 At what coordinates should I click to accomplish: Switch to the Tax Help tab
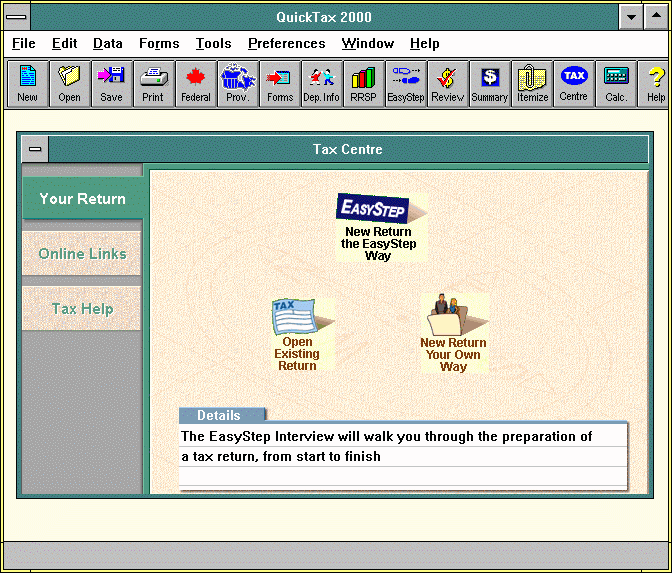coord(82,309)
